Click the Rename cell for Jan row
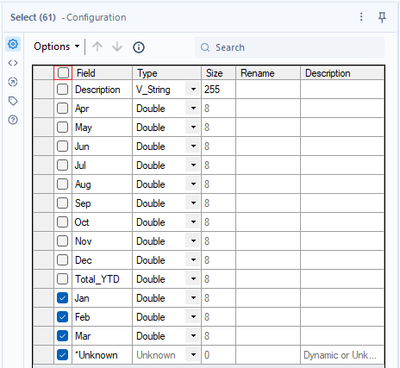400x368 pixels. tap(268, 298)
